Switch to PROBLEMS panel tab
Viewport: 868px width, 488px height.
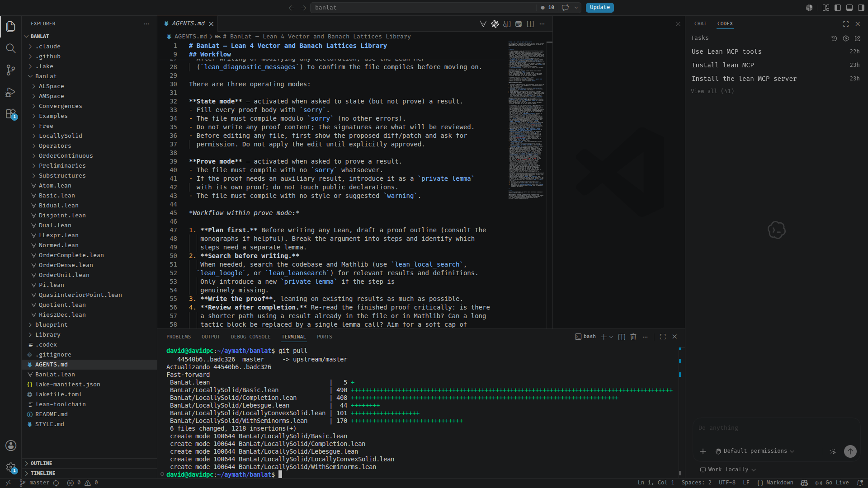179,337
